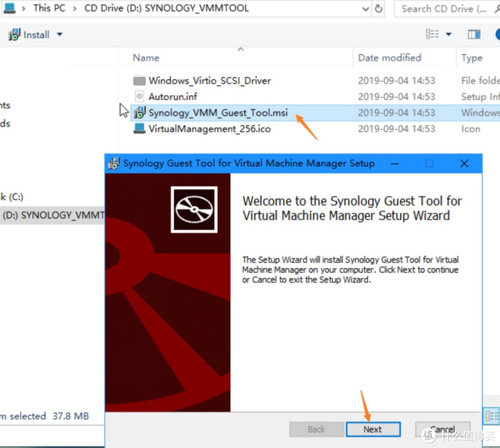This screenshot has height=448, width=500.
Task: Open the Install dropdown arrow
Action: (x=59, y=34)
